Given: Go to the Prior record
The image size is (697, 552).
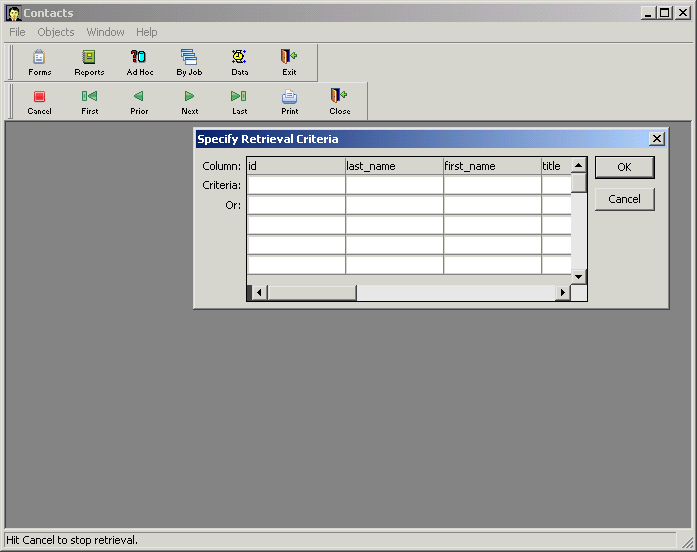Looking at the screenshot, I should click(139, 102).
